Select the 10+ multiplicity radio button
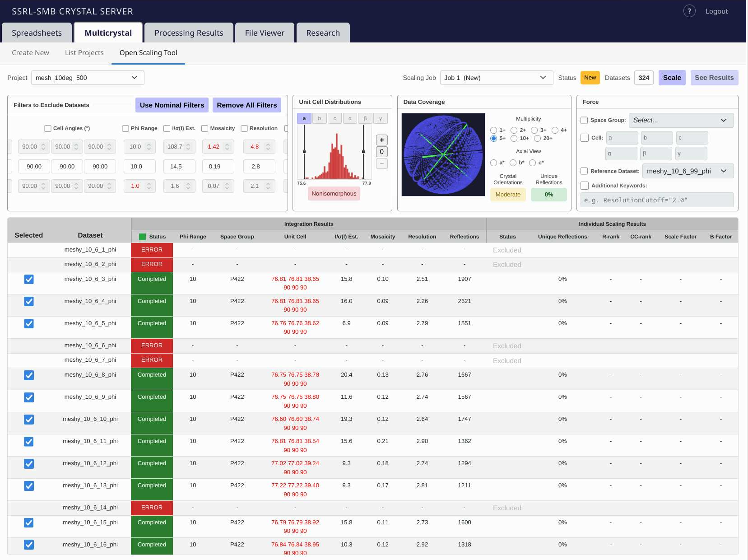This screenshot has height=560, width=748. [x=514, y=138]
